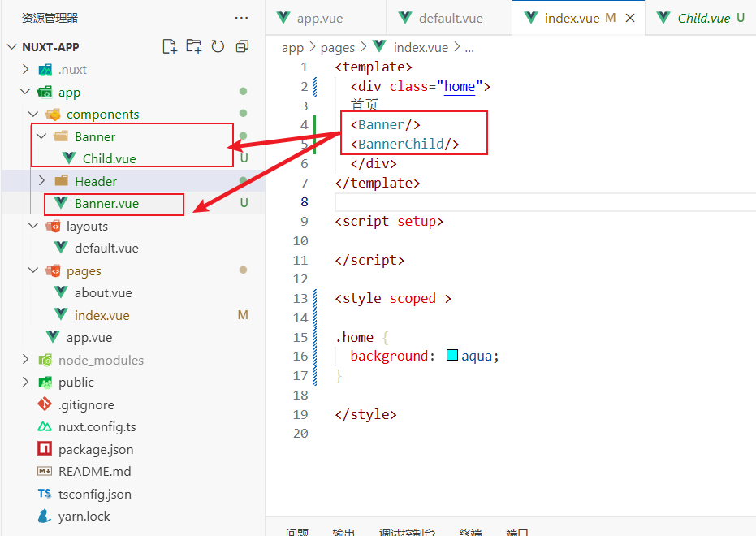The width and height of the screenshot is (756, 536).
Task: Open Child.vue in the Banner folder
Action: (109, 158)
